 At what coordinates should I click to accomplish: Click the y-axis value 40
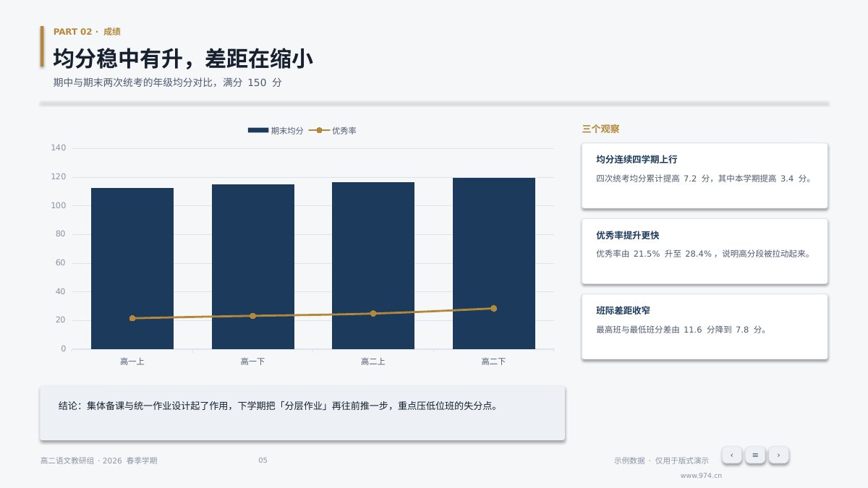click(x=61, y=291)
